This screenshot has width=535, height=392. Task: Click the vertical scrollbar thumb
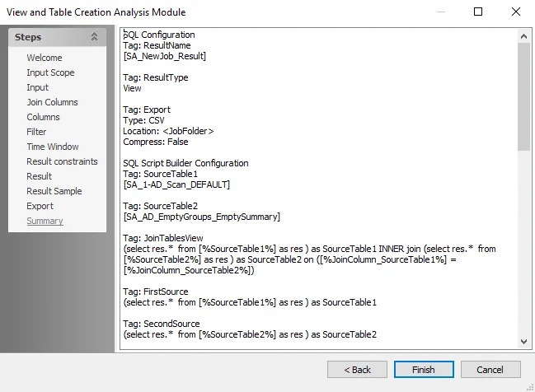pos(523,97)
